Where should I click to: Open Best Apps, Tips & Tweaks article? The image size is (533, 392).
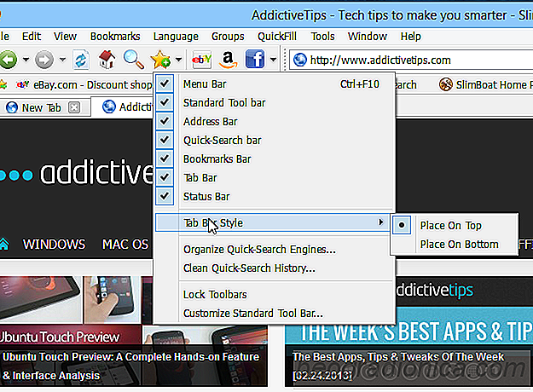398,366
